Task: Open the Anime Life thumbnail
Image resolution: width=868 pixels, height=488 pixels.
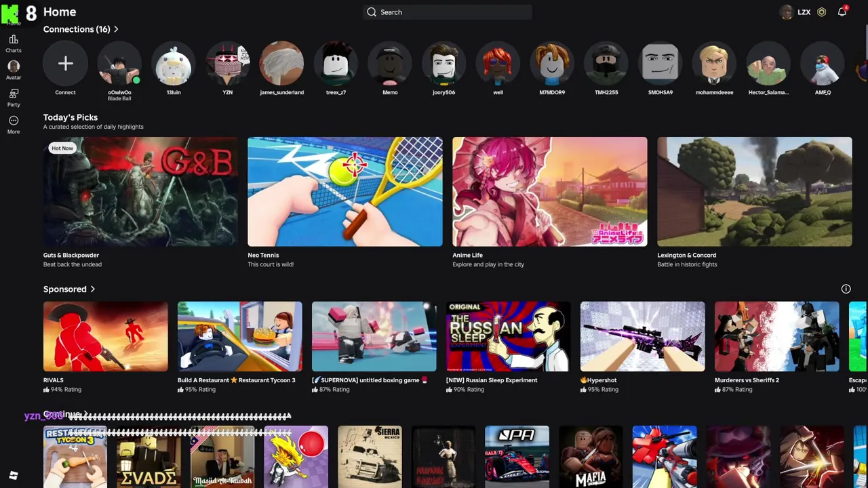Action: (x=550, y=192)
